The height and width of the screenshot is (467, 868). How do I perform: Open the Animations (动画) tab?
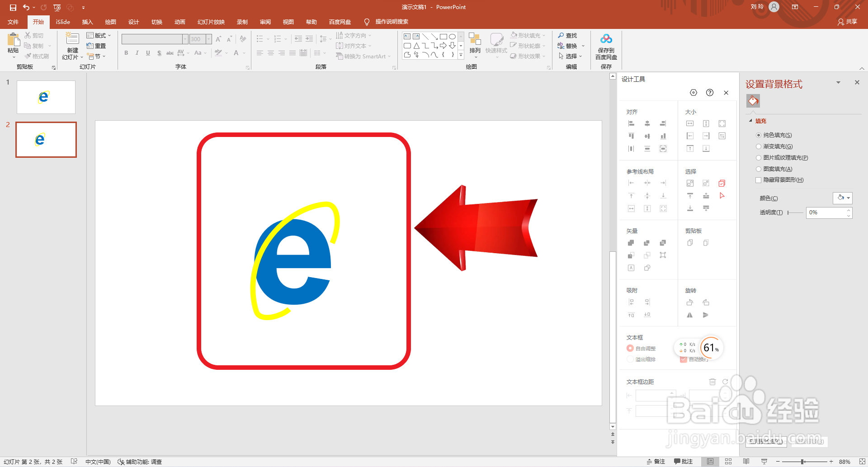coord(179,22)
